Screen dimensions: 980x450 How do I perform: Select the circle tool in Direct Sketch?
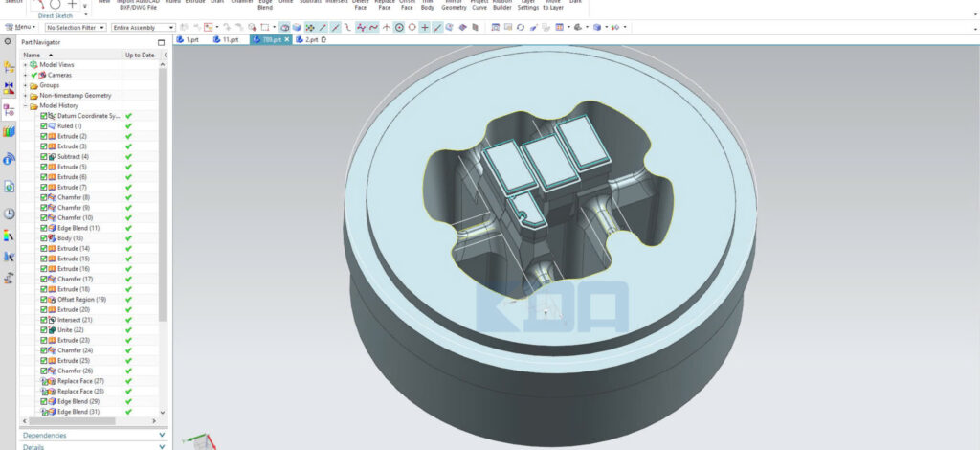(x=56, y=4)
